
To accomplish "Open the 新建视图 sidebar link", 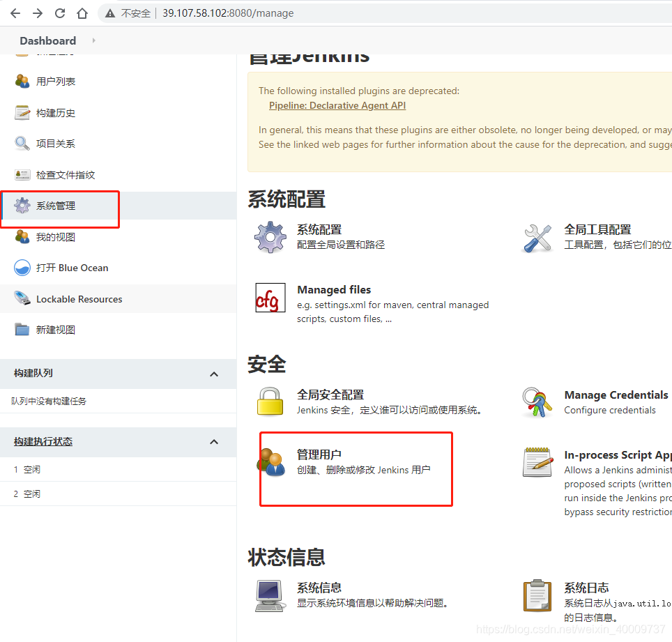I will 56,330.
